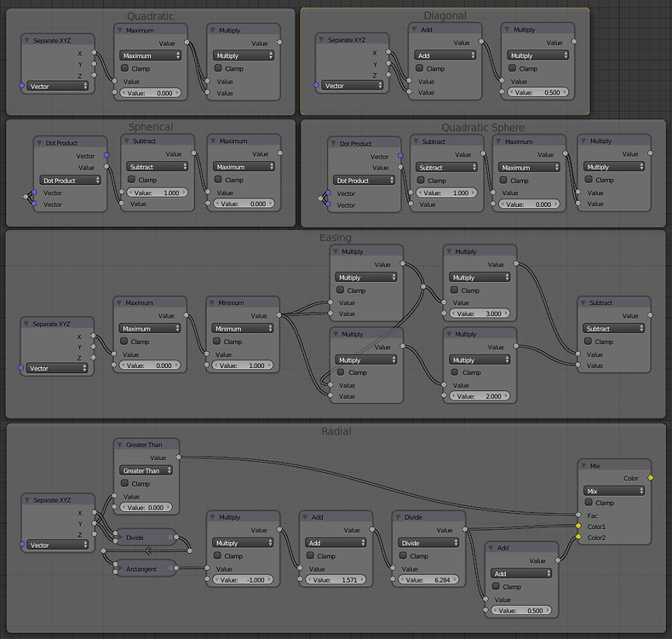Click blue Vector socket of Easing Separate XYZ
The image size is (672, 639).
[21, 368]
